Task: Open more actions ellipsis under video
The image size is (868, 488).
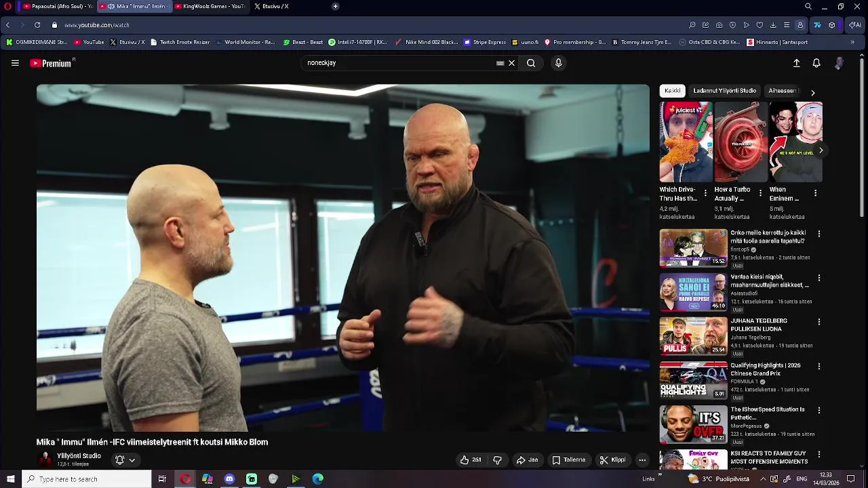Action: tap(642, 460)
